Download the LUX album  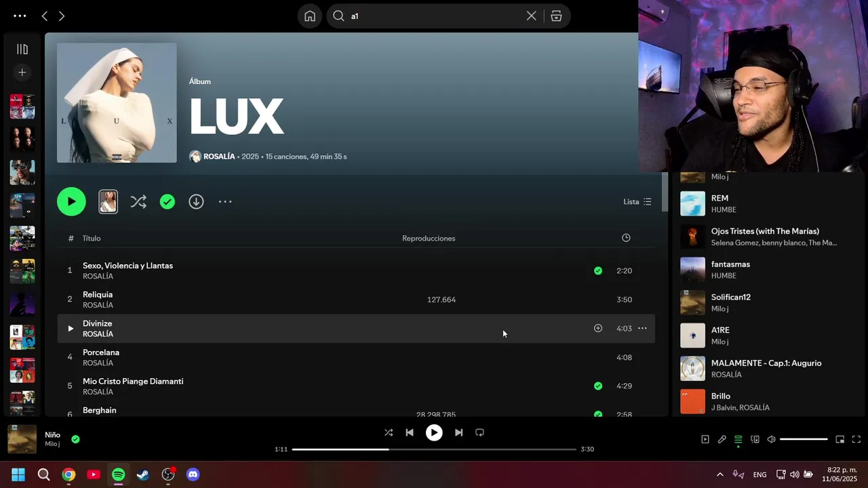[196, 201]
